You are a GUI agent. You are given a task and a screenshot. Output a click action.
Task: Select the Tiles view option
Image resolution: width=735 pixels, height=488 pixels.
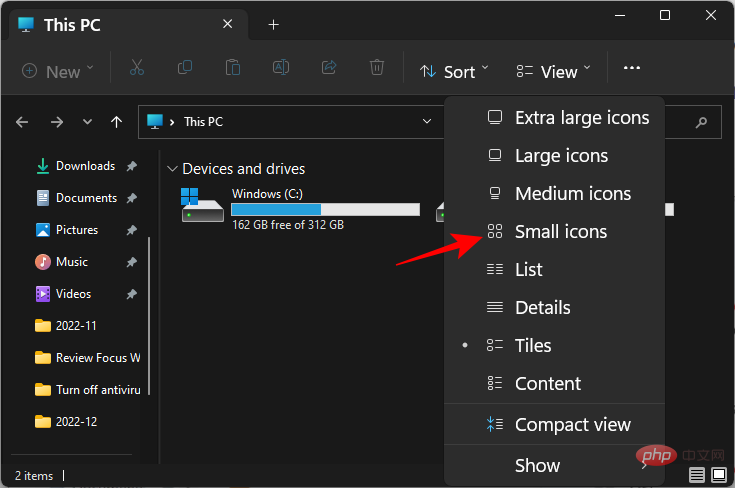tap(554, 345)
